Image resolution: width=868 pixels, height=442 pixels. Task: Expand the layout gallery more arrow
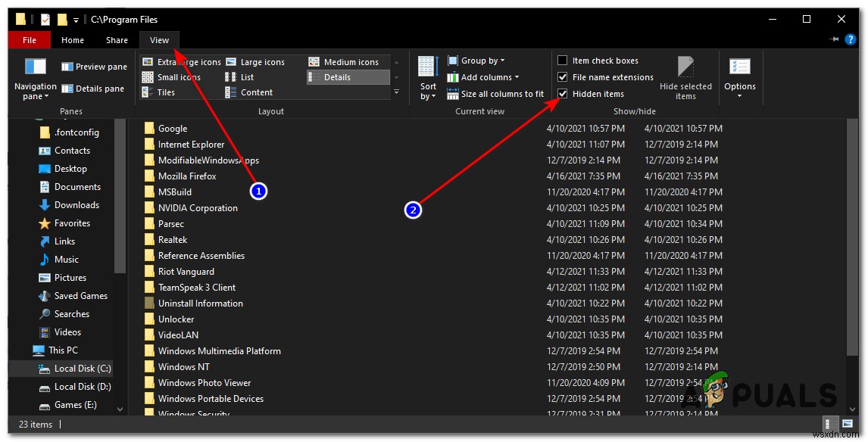click(396, 92)
